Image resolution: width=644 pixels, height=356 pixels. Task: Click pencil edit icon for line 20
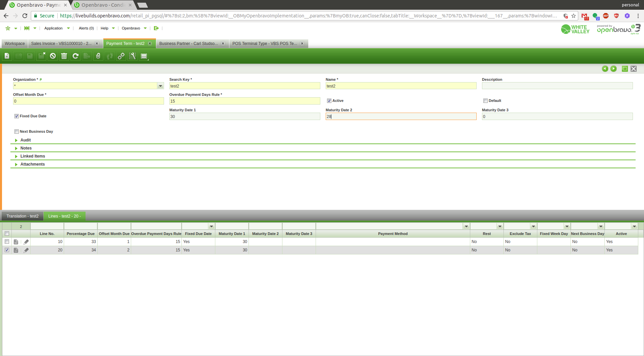point(26,250)
